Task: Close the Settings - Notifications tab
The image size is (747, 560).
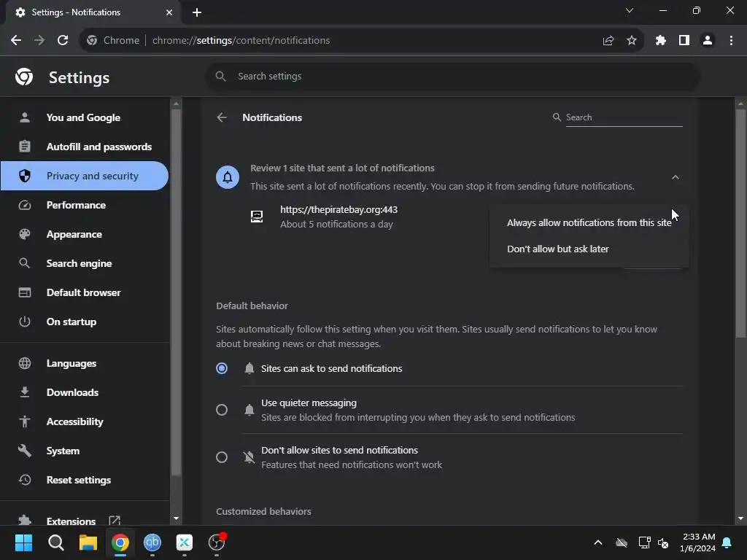Action: click(x=169, y=12)
